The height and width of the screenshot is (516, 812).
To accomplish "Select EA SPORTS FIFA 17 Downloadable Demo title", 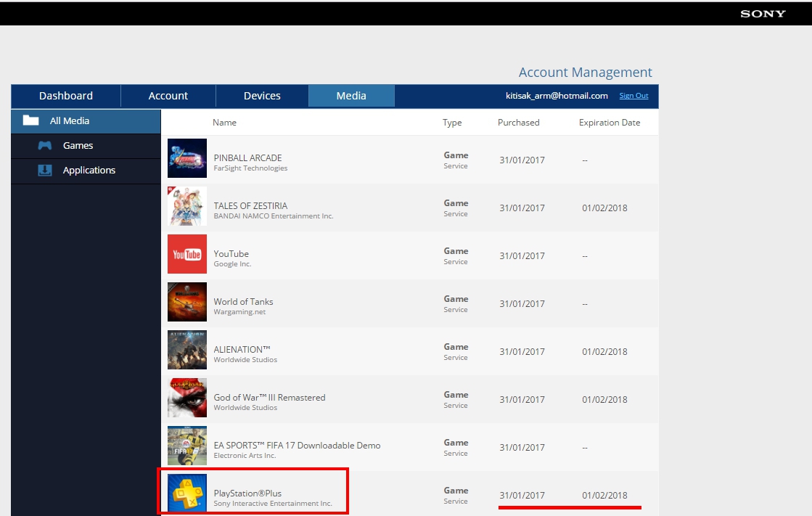I will click(x=297, y=446).
